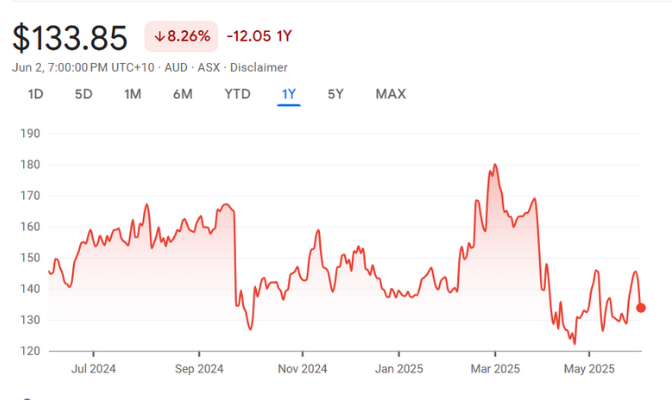Screen dimensions: 672x400
Task: Click the -12.05 1Y change text
Action: click(x=259, y=37)
